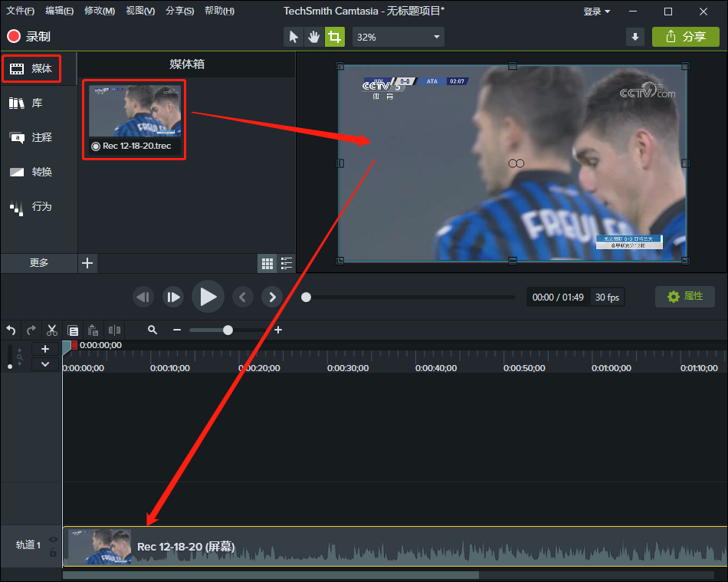This screenshot has height=582, width=728.
Task: Click the timeline zoom magnifier icon
Action: [152, 330]
